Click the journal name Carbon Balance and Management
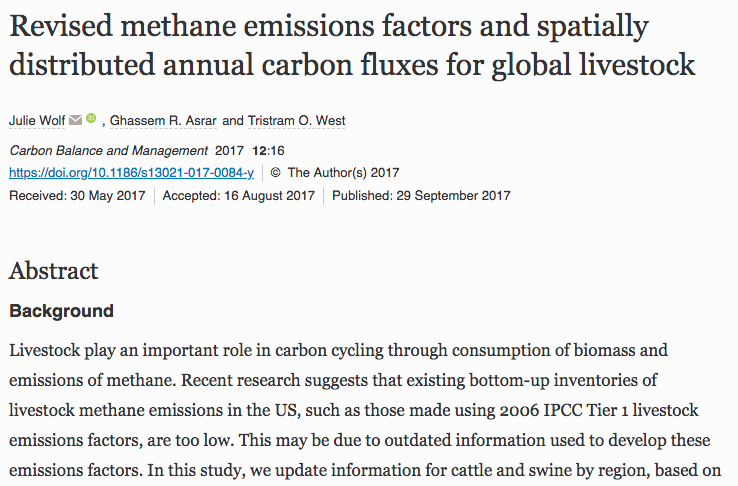The height and width of the screenshot is (486, 738). 109,151
